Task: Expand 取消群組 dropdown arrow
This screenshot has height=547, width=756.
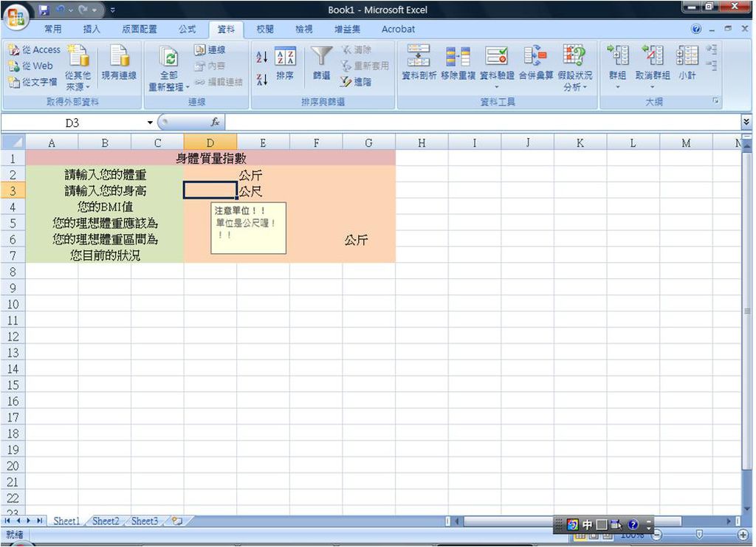Action: tap(653, 87)
